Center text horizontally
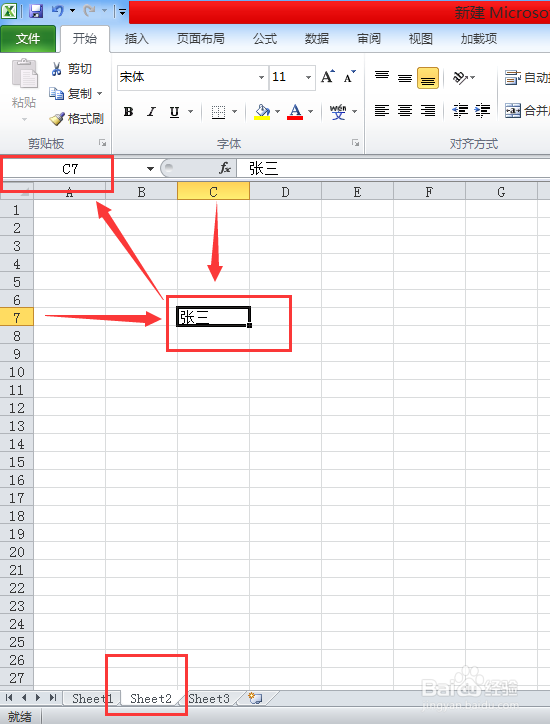Viewport: 550px width, 724px height. click(x=405, y=111)
